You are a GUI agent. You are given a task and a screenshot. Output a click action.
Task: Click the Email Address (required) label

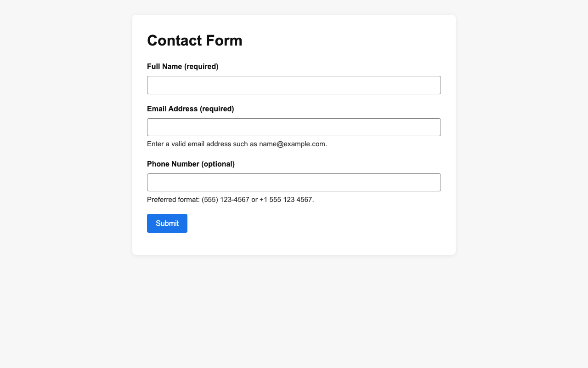coord(190,109)
